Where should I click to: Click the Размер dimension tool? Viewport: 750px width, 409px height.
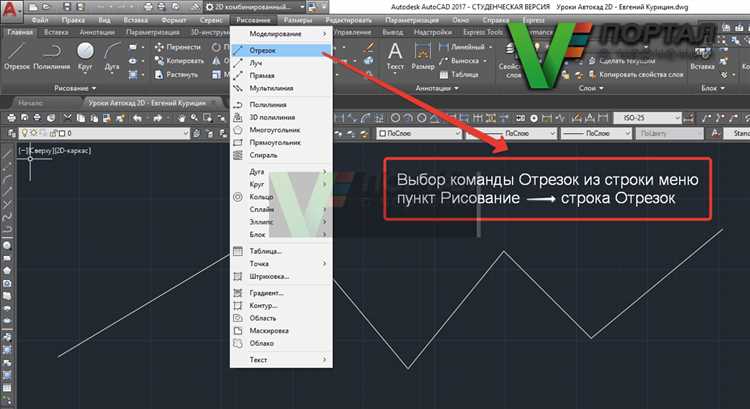(423, 56)
